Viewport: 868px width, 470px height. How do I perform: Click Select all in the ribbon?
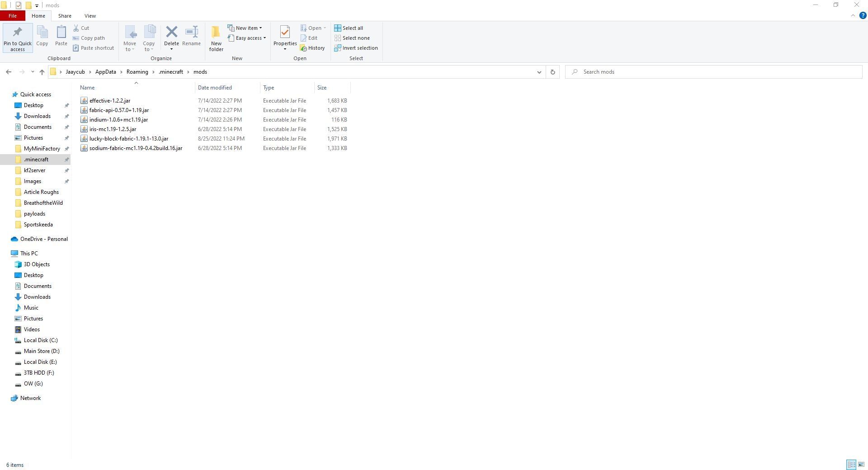tap(349, 28)
